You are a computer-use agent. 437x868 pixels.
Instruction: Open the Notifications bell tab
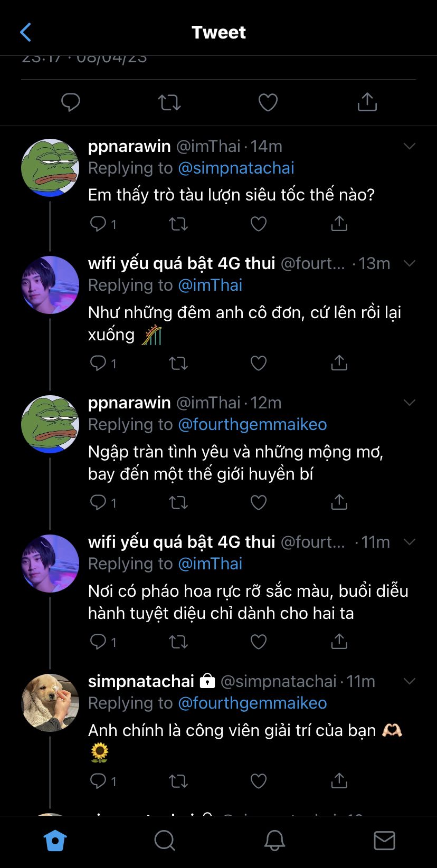[274, 841]
